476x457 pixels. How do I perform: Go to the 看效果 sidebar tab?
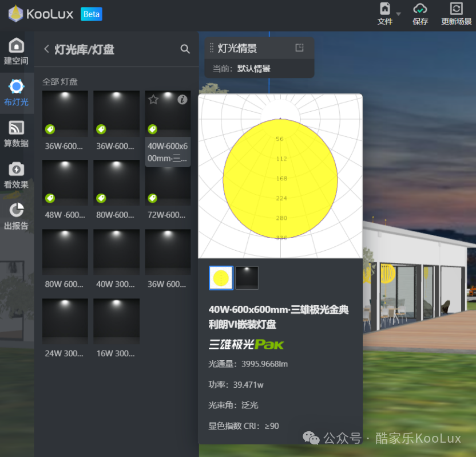pos(16,175)
